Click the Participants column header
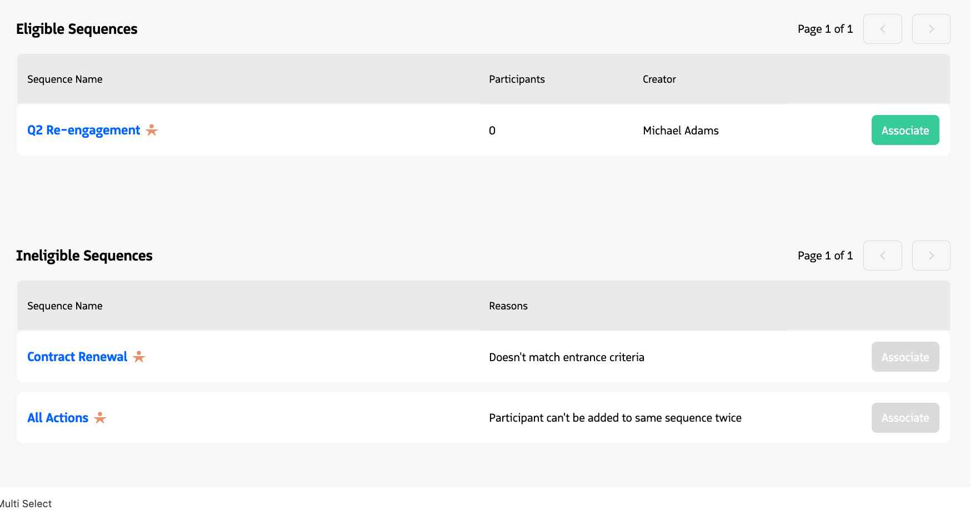 (517, 79)
